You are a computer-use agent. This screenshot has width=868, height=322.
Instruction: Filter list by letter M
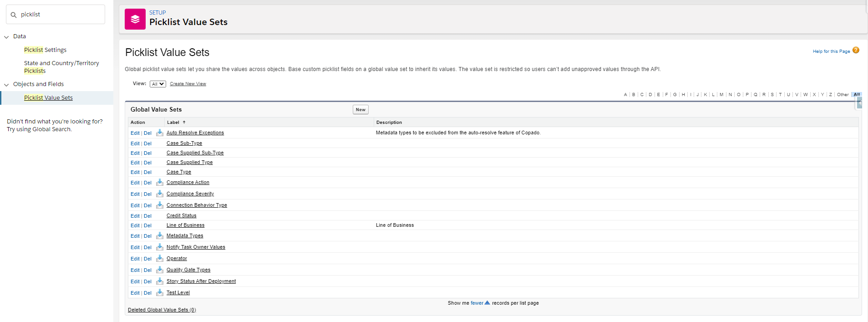point(721,95)
